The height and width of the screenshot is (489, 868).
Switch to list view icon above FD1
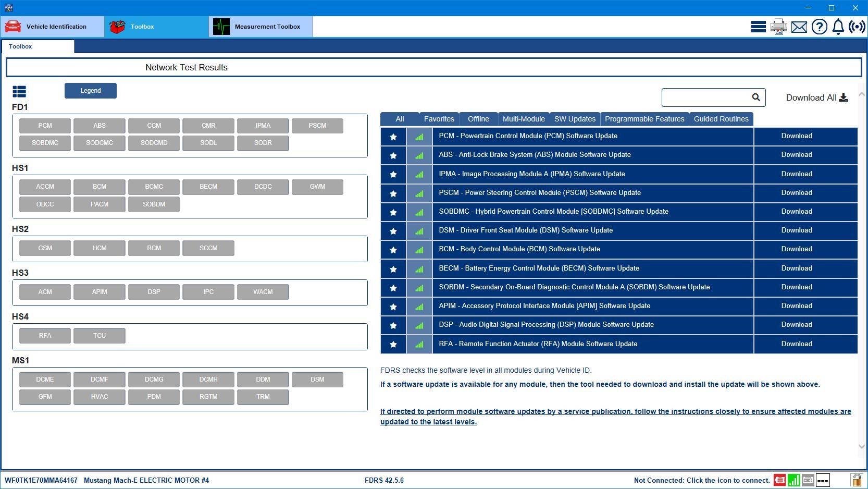tap(19, 92)
